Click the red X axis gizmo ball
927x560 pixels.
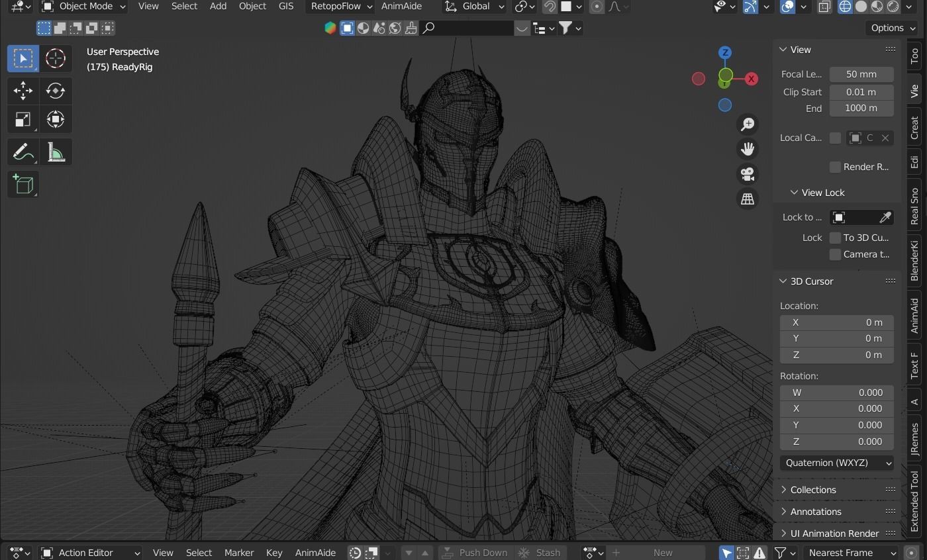[751, 79]
